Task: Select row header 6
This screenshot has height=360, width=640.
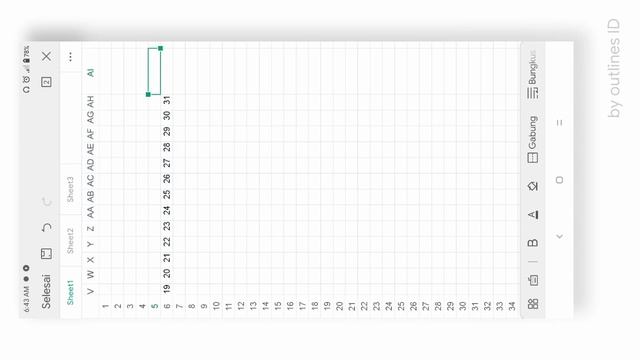Action: (x=167, y=307)
